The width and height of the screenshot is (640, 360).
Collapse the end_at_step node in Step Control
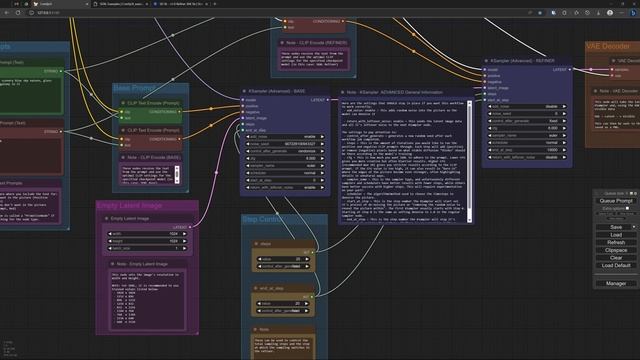click(256, 289)
